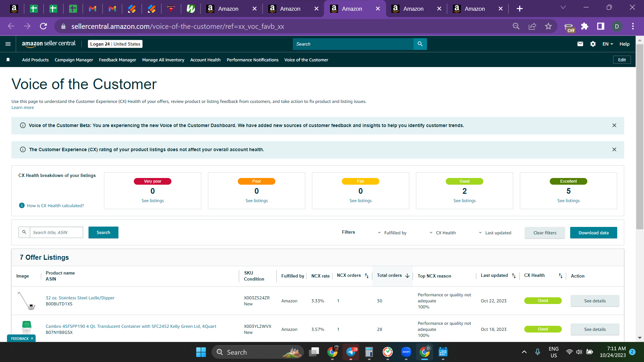
Task: See details for the Cambro Container row
Action: coord(595,329)
